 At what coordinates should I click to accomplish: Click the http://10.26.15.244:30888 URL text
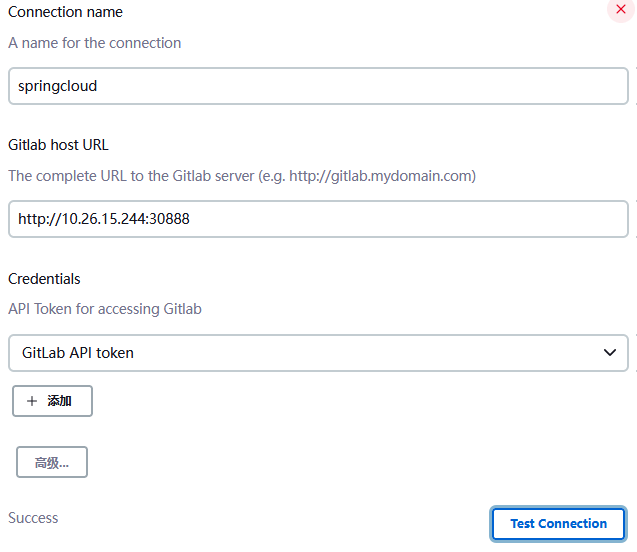click(x=104, y=219)
